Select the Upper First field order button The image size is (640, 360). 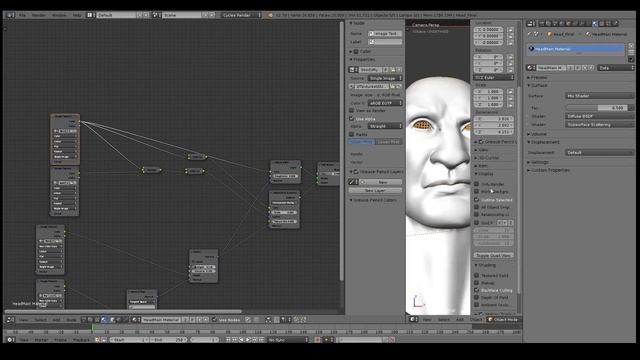coord(362,142)
